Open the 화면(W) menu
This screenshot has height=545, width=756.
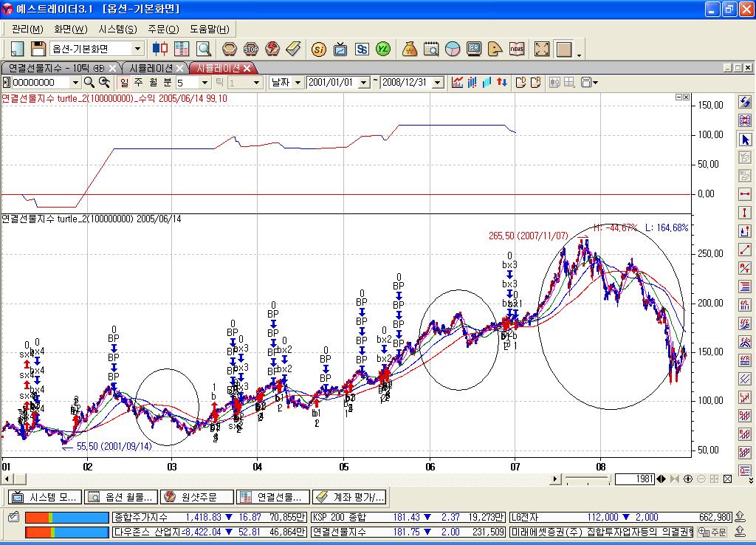(71, 30)
